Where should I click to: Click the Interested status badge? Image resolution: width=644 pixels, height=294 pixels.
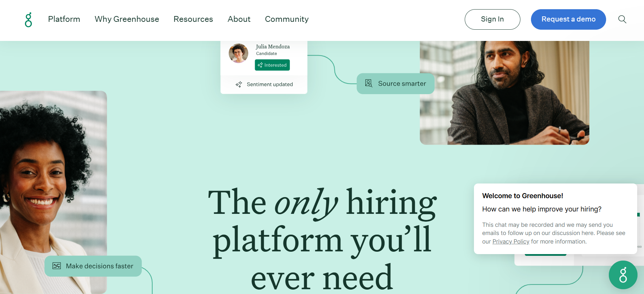(272, 65)
